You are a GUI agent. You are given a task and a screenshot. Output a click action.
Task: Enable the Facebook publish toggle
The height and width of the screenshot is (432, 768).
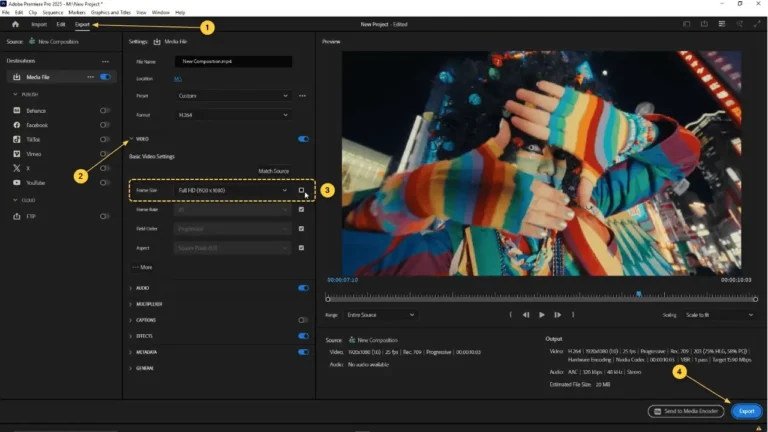(x=105, y=125)
